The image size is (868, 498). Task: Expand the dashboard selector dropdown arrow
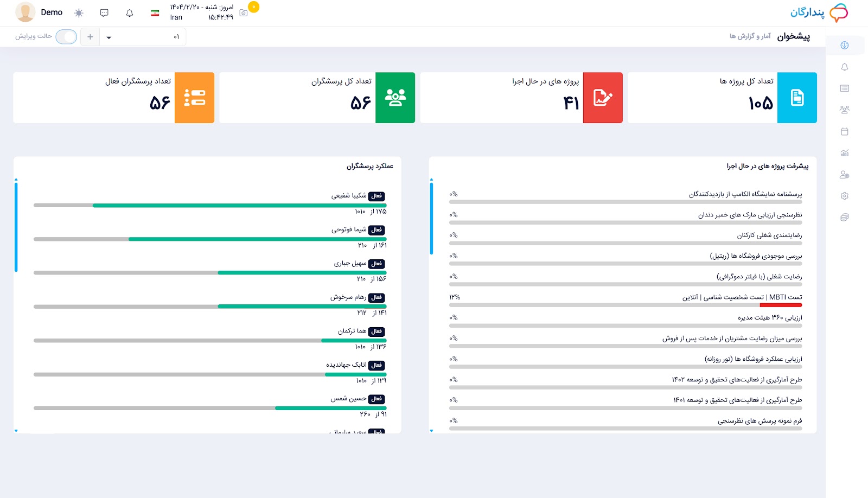coord(109,37)
